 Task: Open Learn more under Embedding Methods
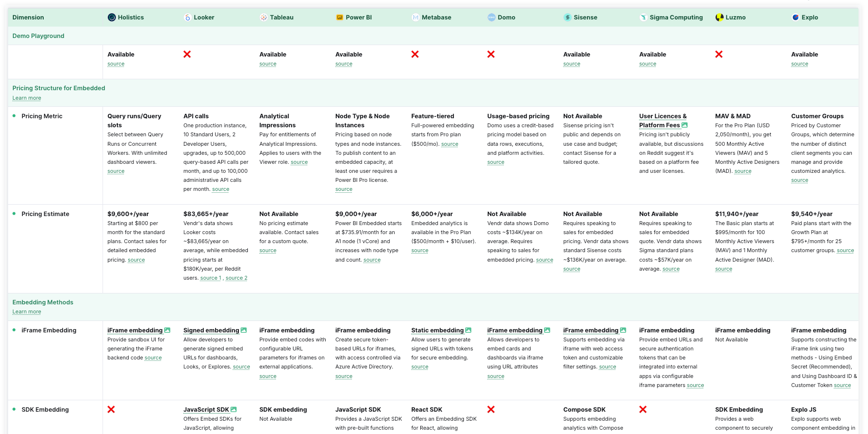(26, 311)
